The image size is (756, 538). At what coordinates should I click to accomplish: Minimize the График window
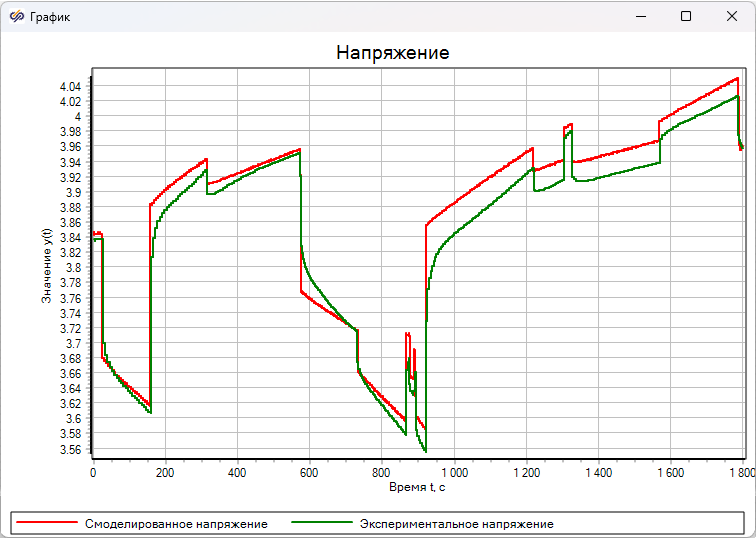click(x=639, y=16)
